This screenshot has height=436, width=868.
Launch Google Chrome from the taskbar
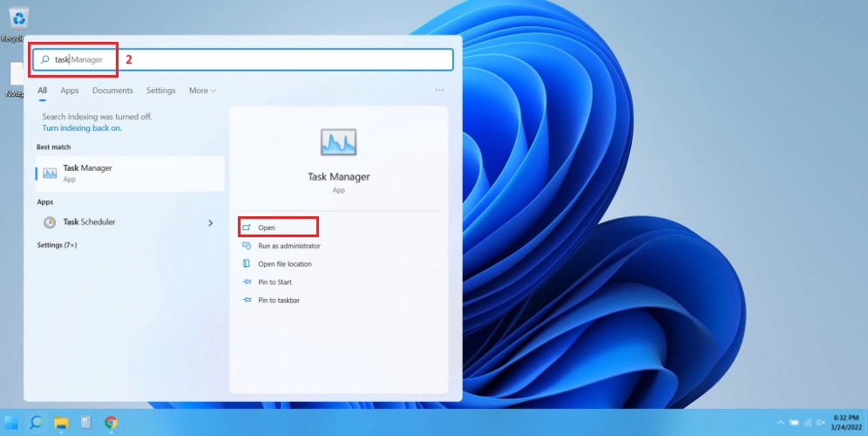111,423
